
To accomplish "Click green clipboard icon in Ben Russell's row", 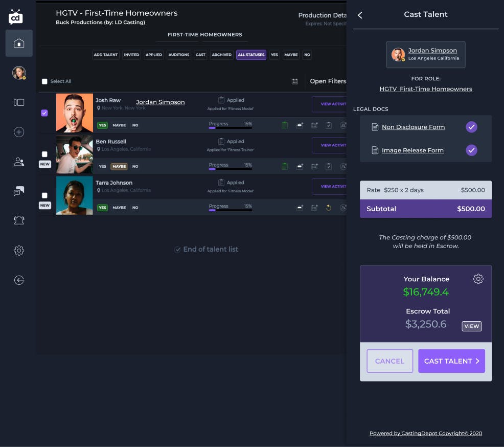I will [285, 166].
